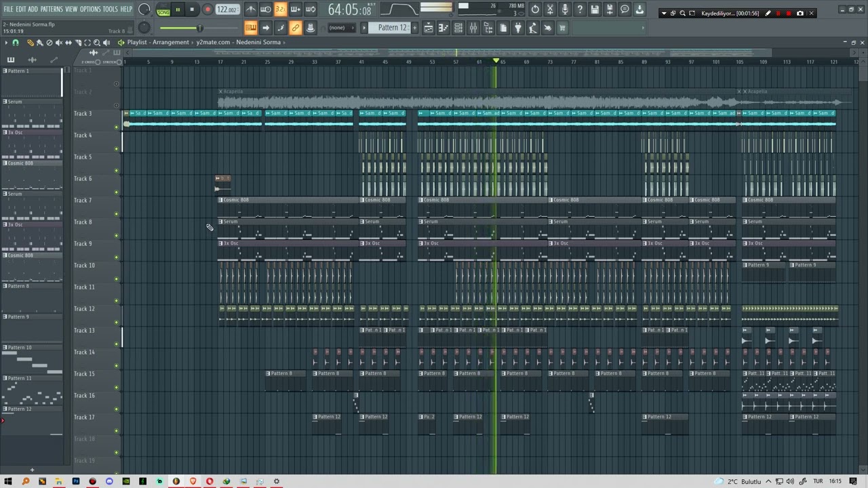This screenshot has height=488, width=868.
Task: Toggle typing keyboard to piano icon
Action: [251, 28]
